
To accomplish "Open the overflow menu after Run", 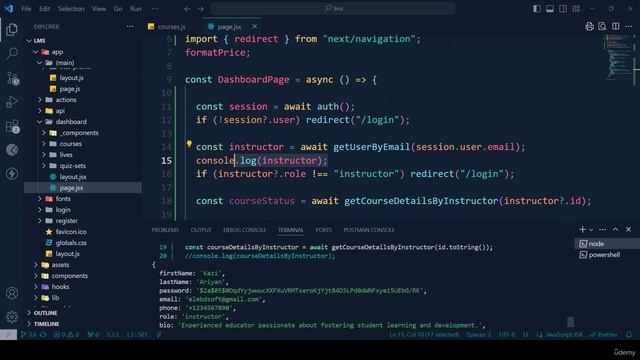I will pos(155,9).
